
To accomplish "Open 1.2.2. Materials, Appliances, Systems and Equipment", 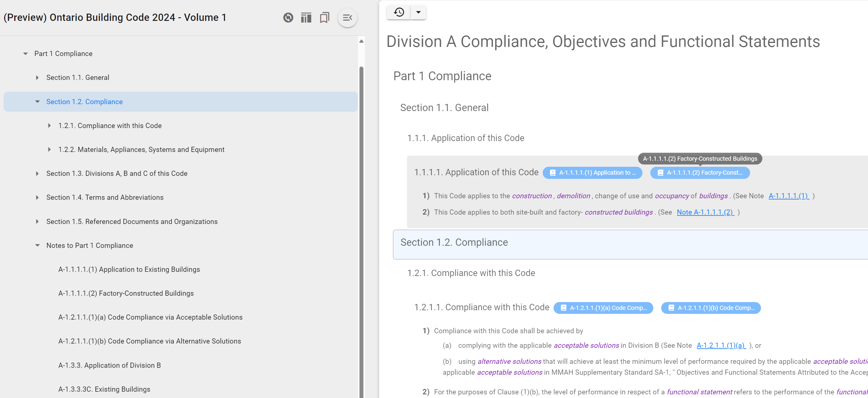I will (141, 150).
